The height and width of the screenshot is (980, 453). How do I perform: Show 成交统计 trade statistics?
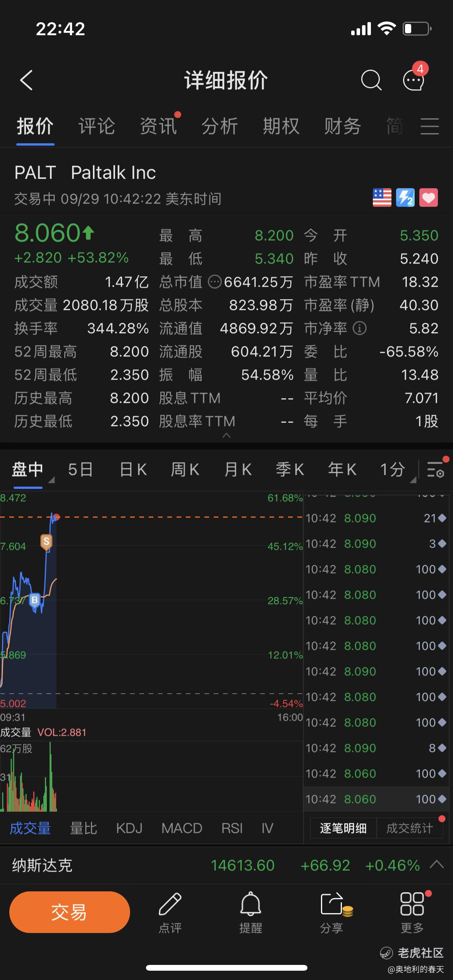[410, 828]
